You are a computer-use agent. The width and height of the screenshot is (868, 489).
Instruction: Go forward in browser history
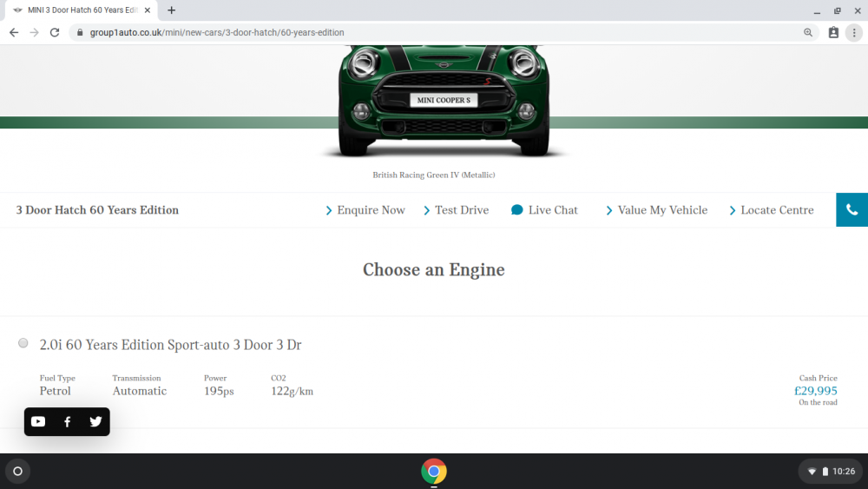(x=35, y=33)
